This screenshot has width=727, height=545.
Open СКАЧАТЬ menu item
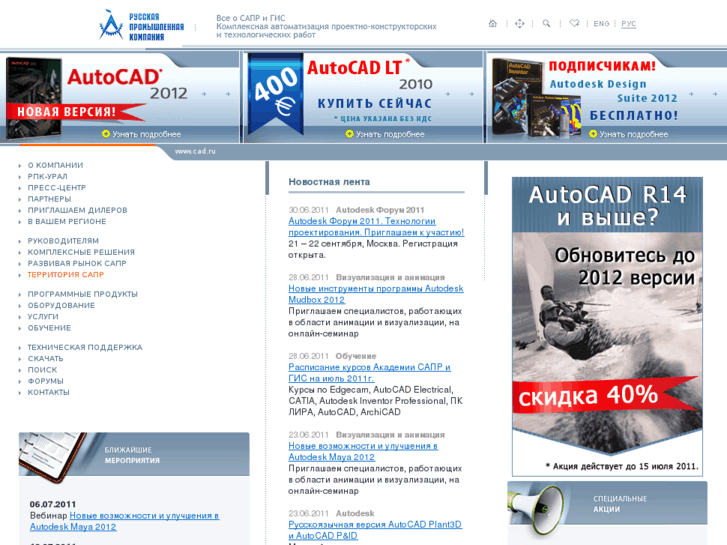coord(45,359)
